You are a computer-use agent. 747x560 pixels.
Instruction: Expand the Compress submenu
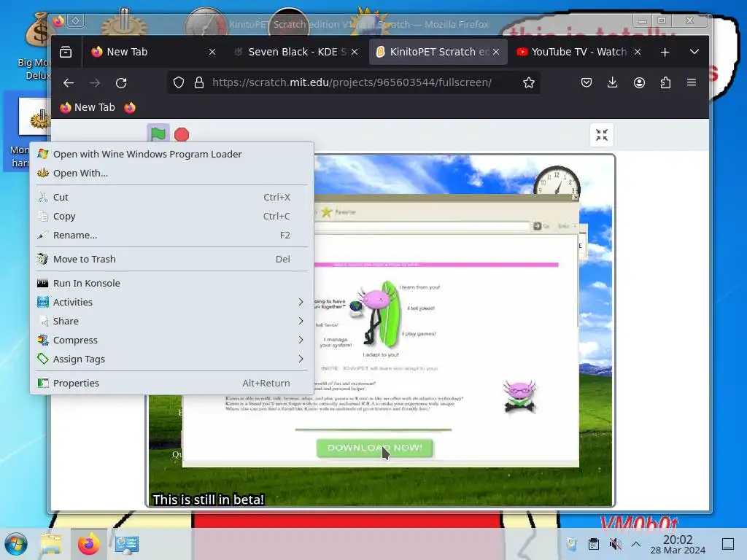[x=171, y=340]
